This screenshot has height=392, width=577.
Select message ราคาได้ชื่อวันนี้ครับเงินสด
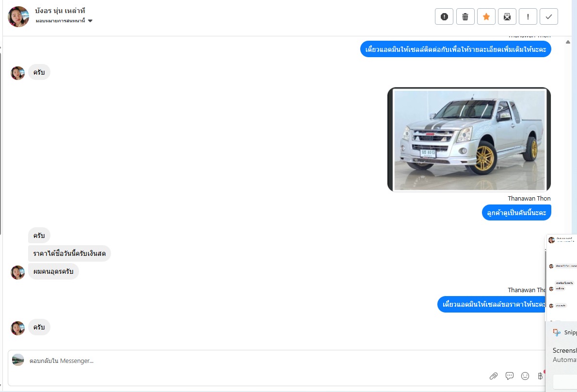(x=69, y=253)
